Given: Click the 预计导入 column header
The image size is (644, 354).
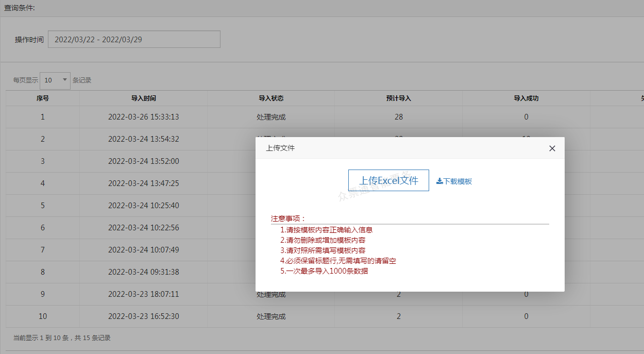Looking at the screenshot, I should [399, 98].
